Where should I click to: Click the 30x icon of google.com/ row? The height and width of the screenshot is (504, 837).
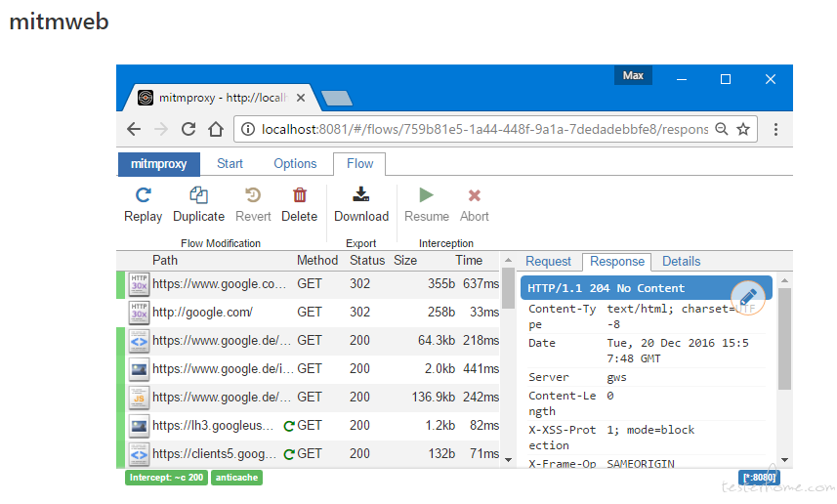coord(139,313)
